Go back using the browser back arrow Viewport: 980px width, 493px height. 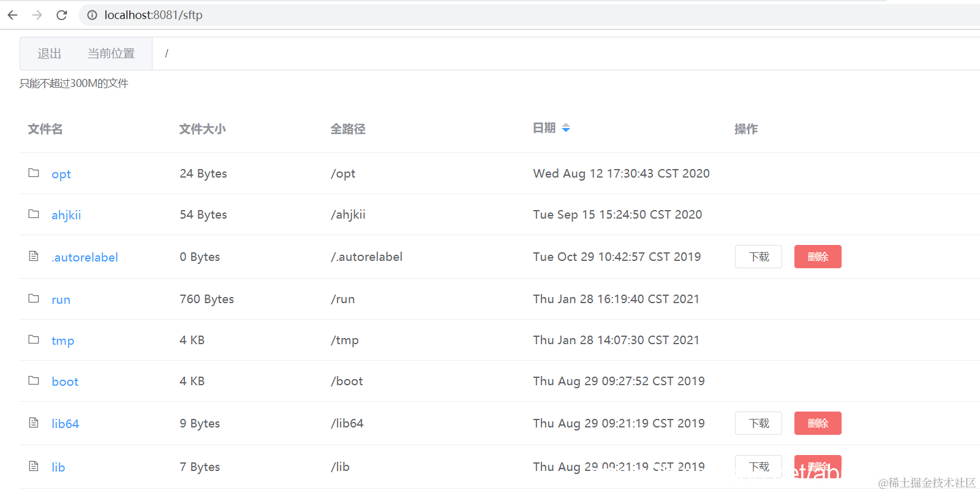pos(13,15)
